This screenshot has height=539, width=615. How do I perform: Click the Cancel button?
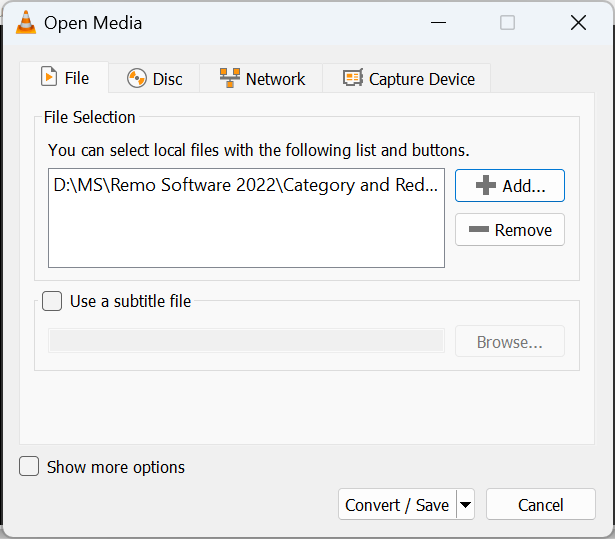[541, 504]
